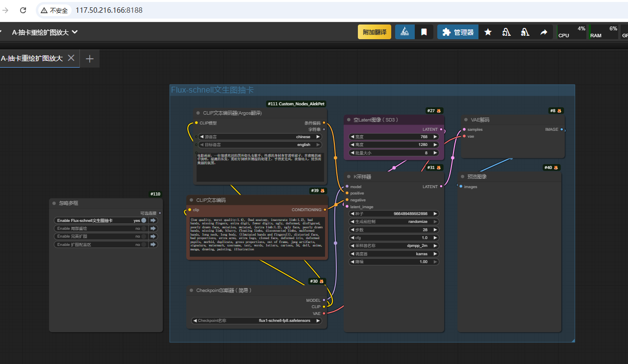Click the Flux-schnell文生图抽卡 group title

212,90
